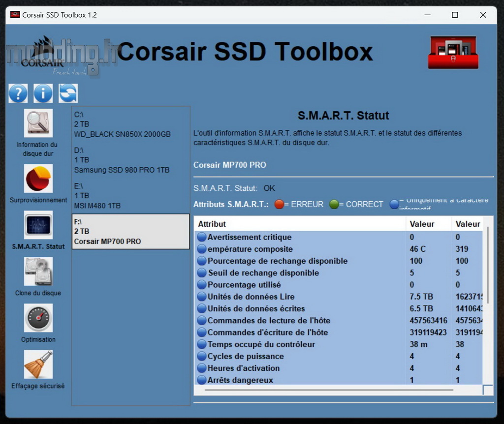The image size is (504, 424).
Task: Click the blue status dot beside Arrêts dangereux
Action: point(201,380)
